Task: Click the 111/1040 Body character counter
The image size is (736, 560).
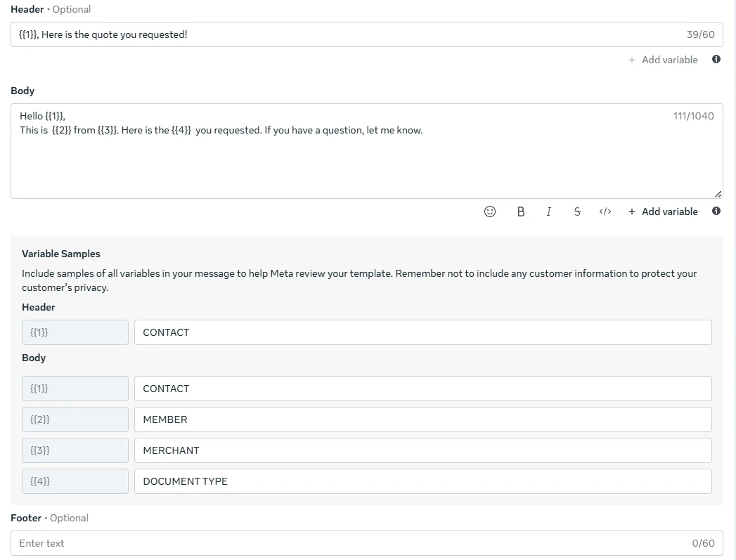Action: [x=693, y=116]
